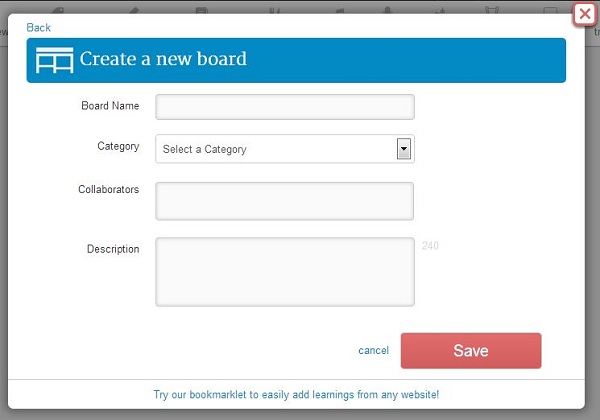The height and width of the screenshot is (420, 600).
Task: Click the Description label
Action: (x=113, y=249)
